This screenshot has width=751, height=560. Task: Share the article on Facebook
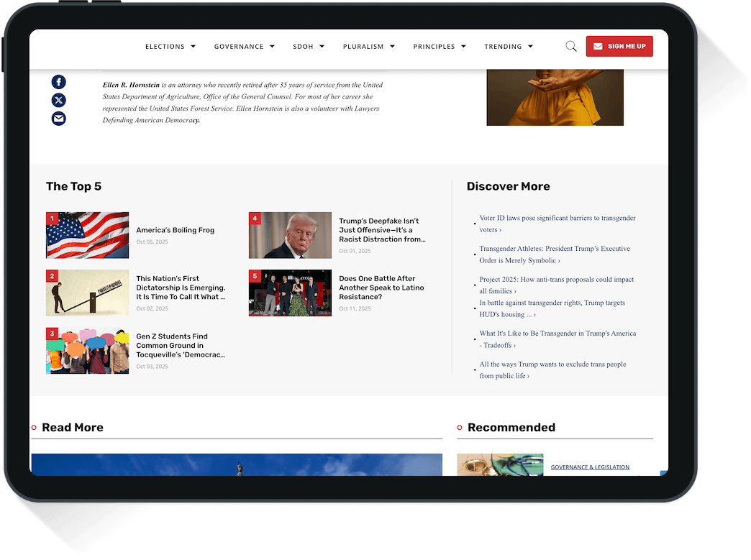(58, 81)
